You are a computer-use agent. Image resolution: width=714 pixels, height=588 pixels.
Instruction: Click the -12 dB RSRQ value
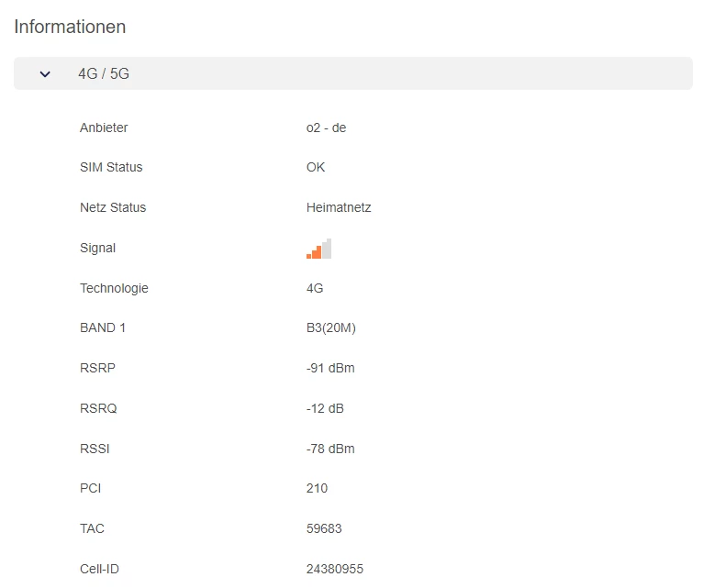coord(325,408)
